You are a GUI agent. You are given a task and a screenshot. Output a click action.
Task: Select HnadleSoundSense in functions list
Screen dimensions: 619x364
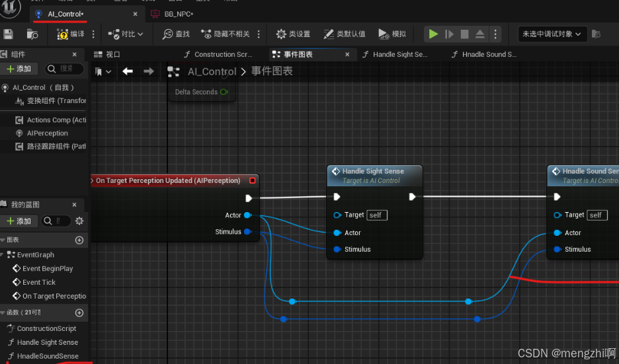(x=44, y=356)
